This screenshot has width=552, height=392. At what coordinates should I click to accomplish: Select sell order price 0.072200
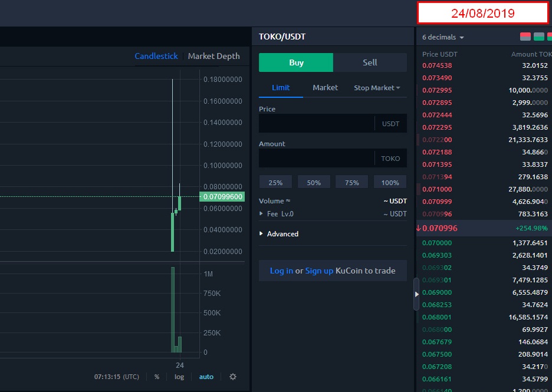(437, 140)
